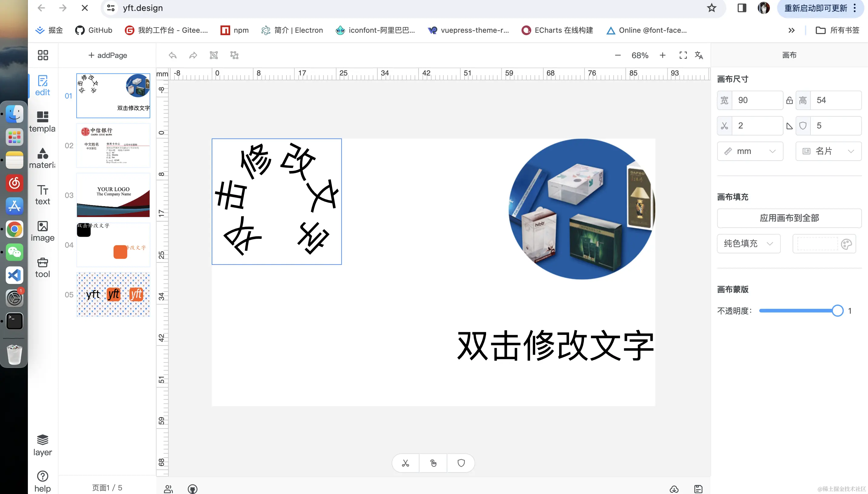Screen dimensions: 868x494
Task: Click the 68% zoom level value
Action: (x=640, y=55)
